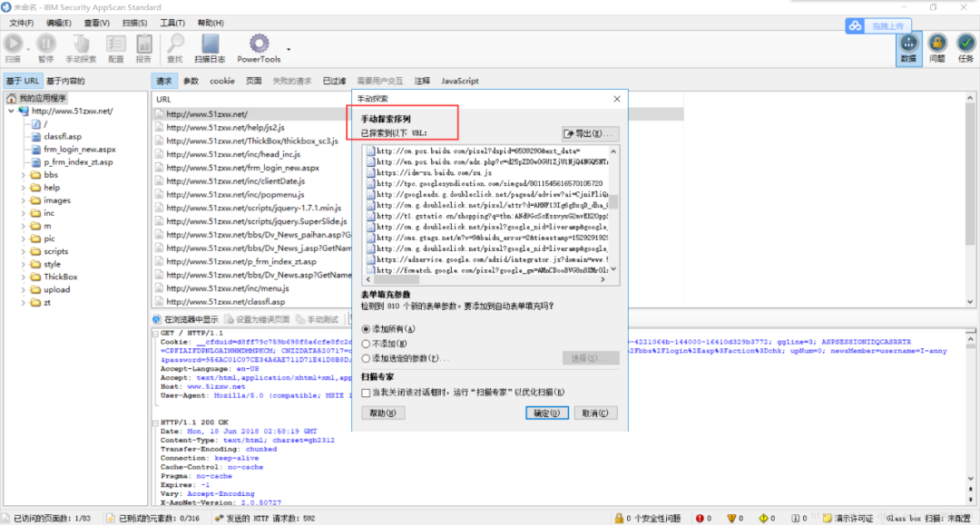This screenshot has height=525, width=980.
Task: Expand the inc folder
Action: coord(23,213)
